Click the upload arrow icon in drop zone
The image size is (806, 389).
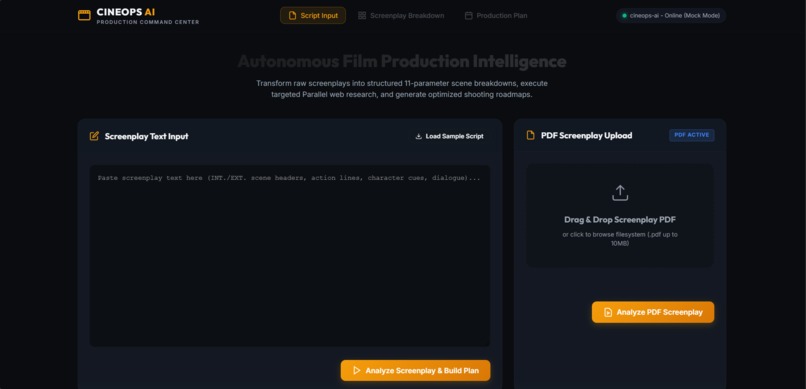click(620, 193)
